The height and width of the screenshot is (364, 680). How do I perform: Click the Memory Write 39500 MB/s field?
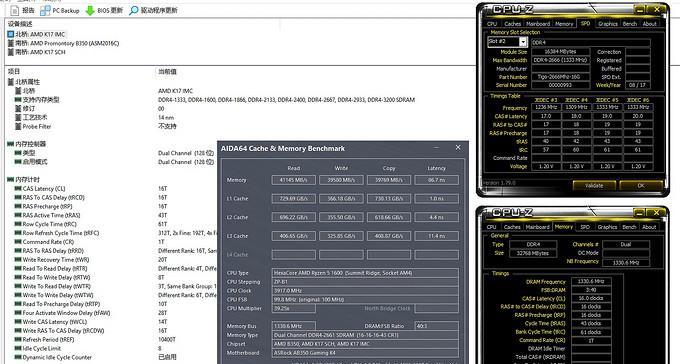click(x=341, y=180)
